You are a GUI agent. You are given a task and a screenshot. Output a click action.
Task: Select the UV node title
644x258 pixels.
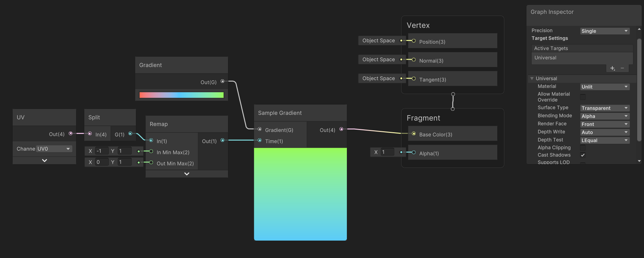click(x=21, y=117)
